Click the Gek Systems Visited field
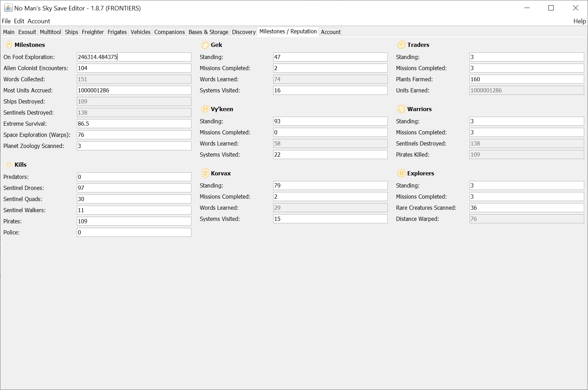Image resolution: width=588 pixels, height=390 pixels. point(330,90)
